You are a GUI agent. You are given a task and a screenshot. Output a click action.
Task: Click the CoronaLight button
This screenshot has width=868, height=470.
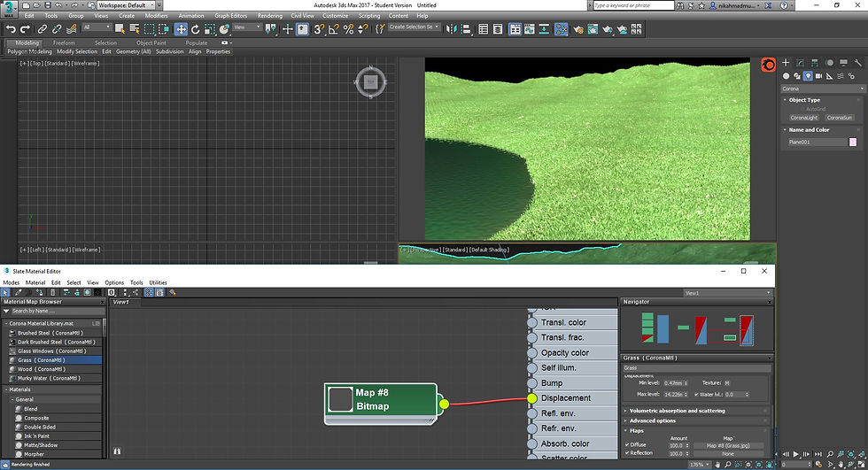(804, 118)
